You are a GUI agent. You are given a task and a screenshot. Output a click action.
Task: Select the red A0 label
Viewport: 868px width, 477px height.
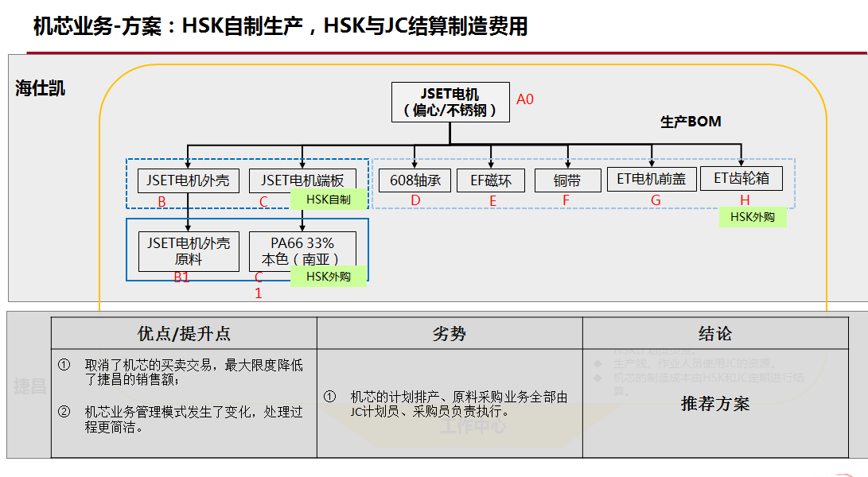click(525, 99)
